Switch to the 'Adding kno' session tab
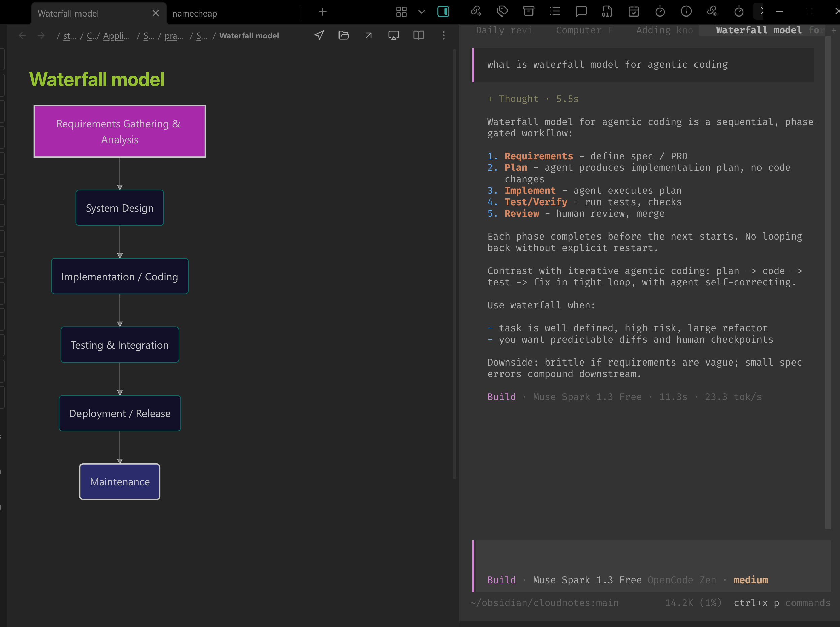Screen dimensions: 840x627 pos(664,30)
